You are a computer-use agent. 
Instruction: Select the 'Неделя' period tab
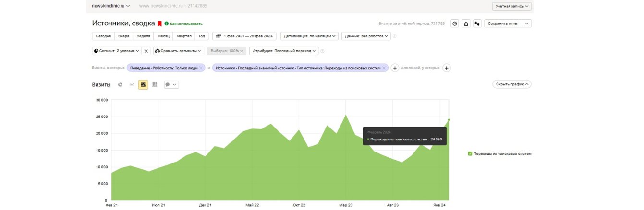click(143, 36)
